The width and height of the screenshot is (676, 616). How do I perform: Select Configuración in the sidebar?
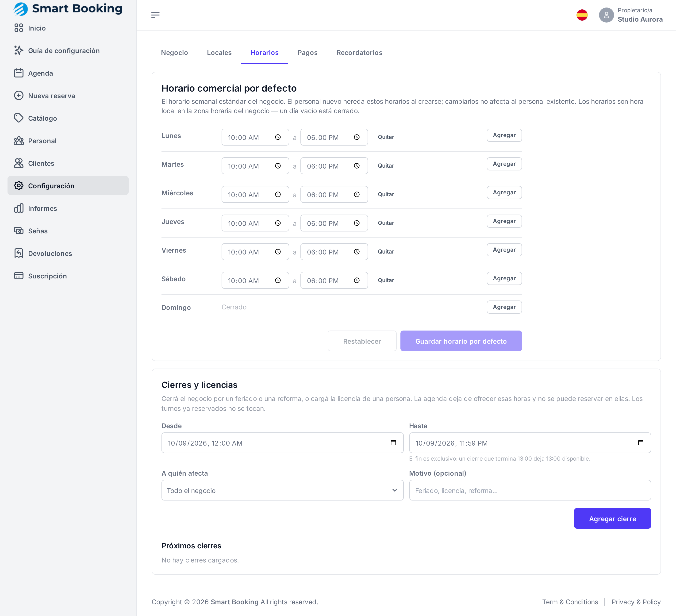[x=68, y=186]
